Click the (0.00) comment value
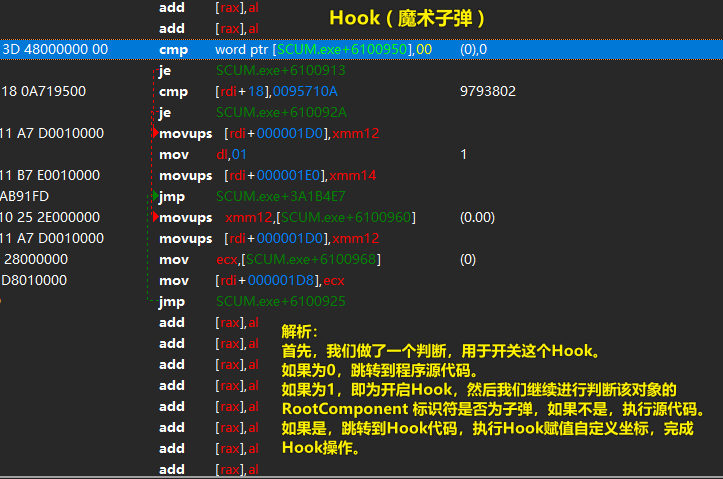This screenshot has width=723, height=479. click(477, 217)
